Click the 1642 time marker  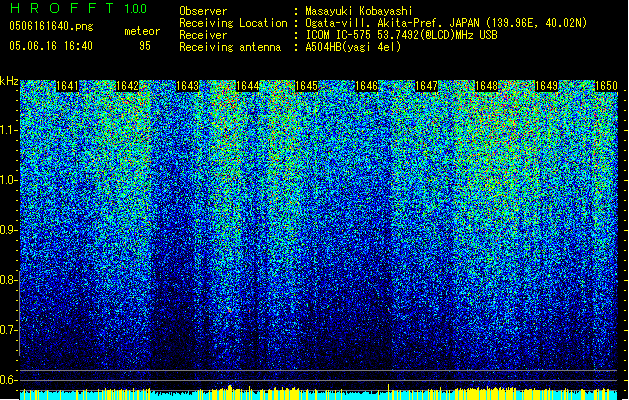click(127, 86)
